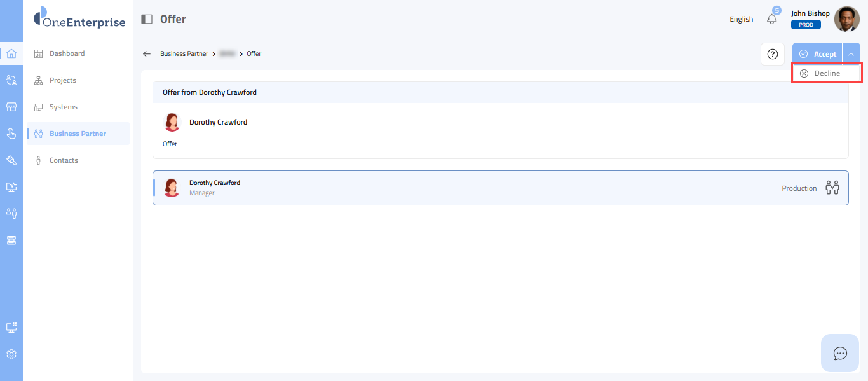
Task: Open the chat bubble widget
Action: tap(840, 353)
